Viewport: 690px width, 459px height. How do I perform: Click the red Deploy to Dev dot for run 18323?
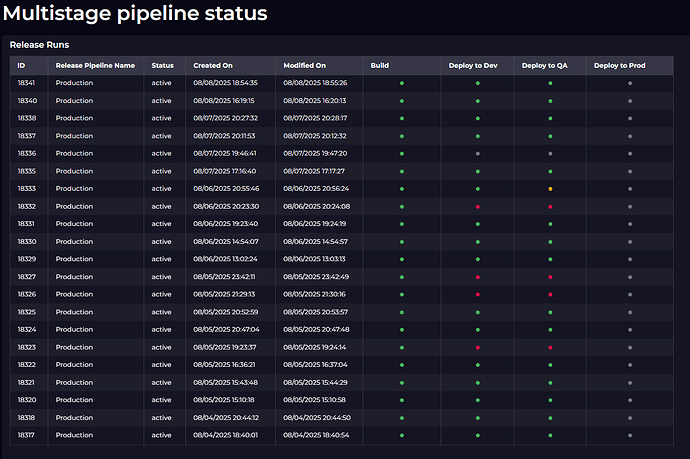click(x=478, y=347)
